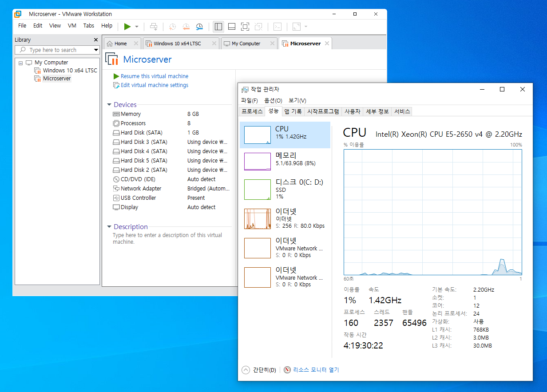Click Edit virtual machine settings link

click(x=155, y=85)
